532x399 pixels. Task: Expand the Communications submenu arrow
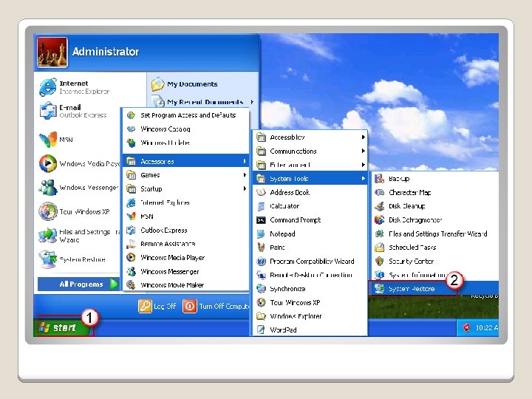tap(363, 151)
